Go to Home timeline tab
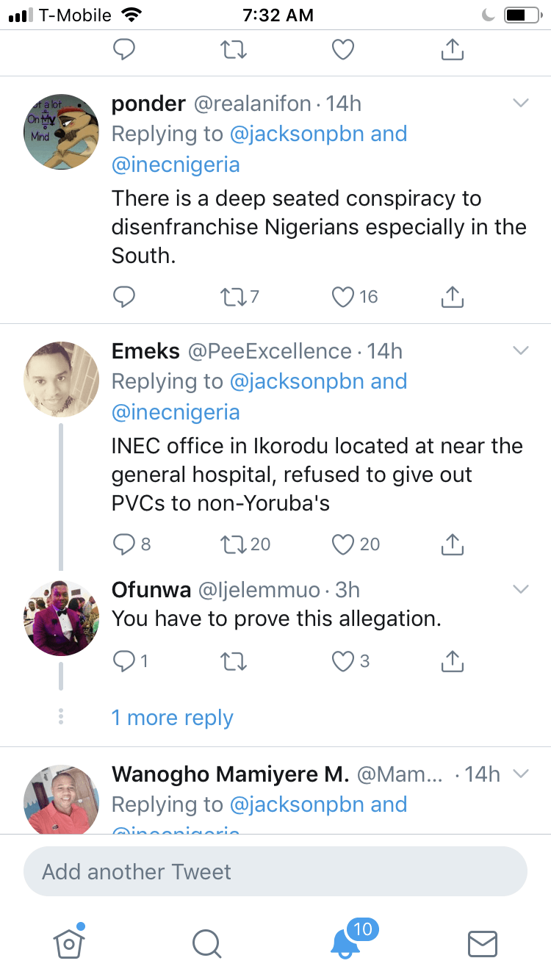Viewport: 551px width, 980px height. (x=68, y=942)
